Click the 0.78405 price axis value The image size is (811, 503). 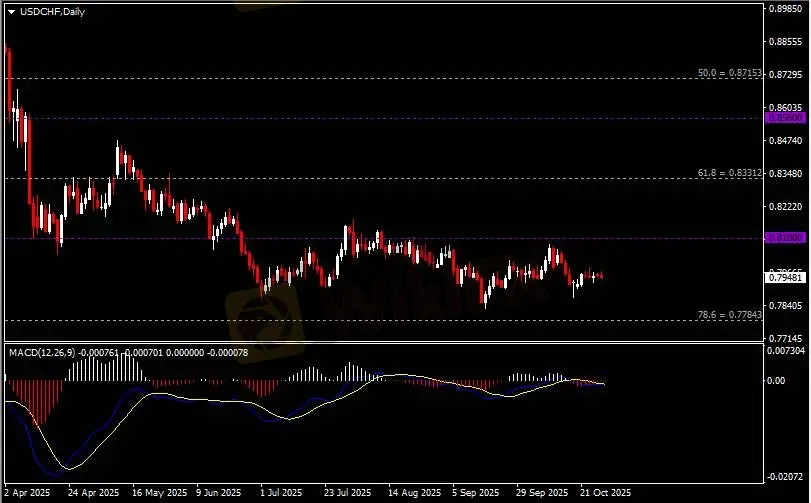tap(786, 306)
